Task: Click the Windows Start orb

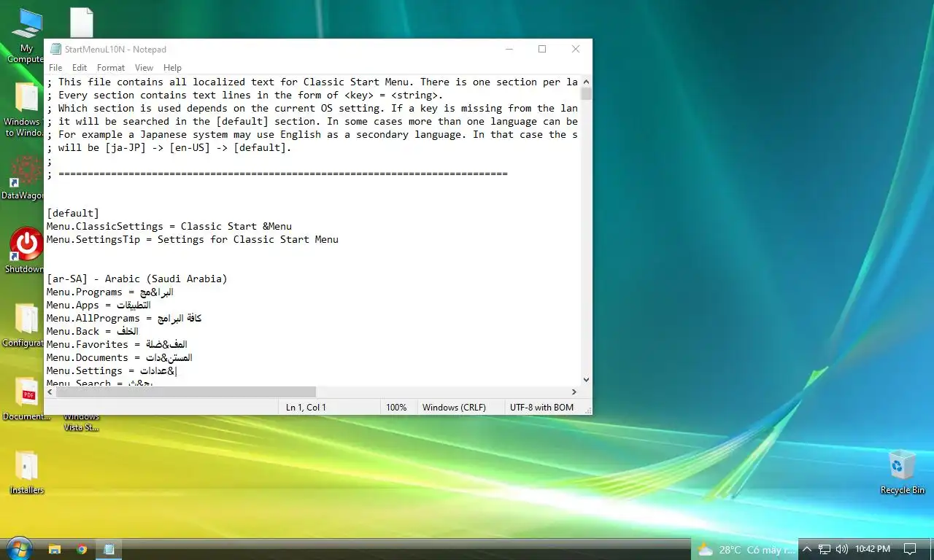Action: [x=18, y=548]
